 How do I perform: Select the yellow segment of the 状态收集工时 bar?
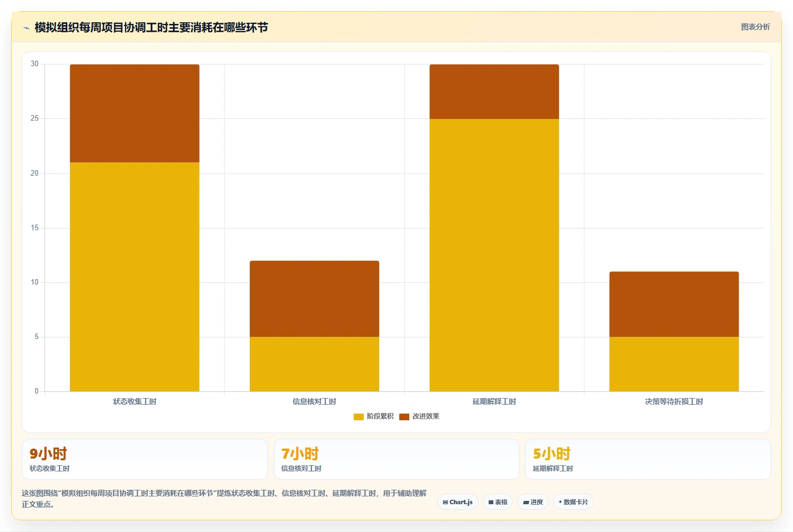(x=135, y=277)
